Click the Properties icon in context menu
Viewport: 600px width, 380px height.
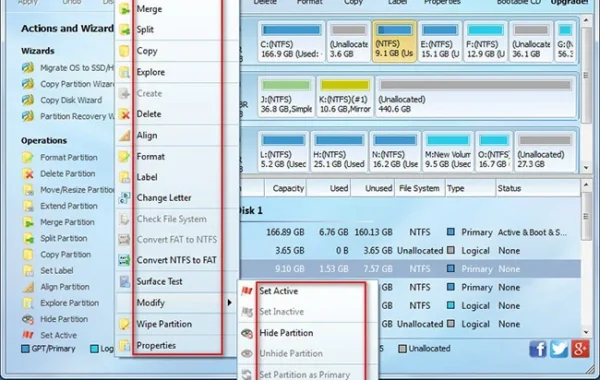(x=124, y=346)
